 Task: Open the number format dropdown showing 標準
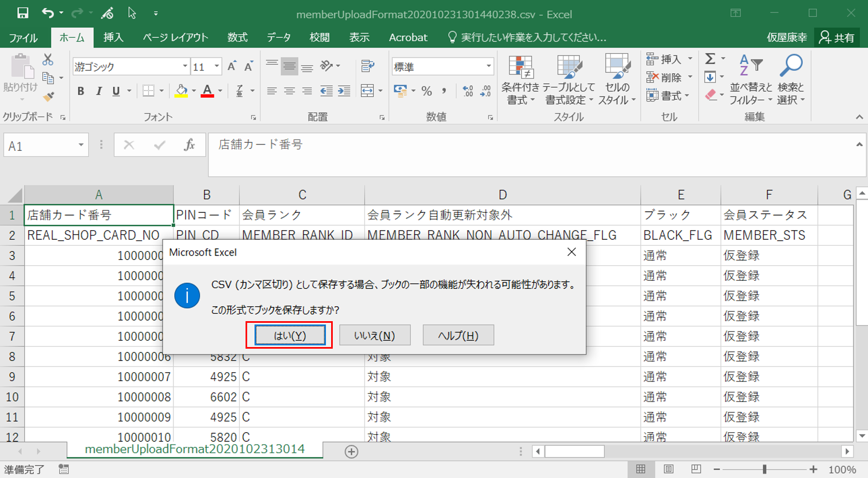coord(488,66)
